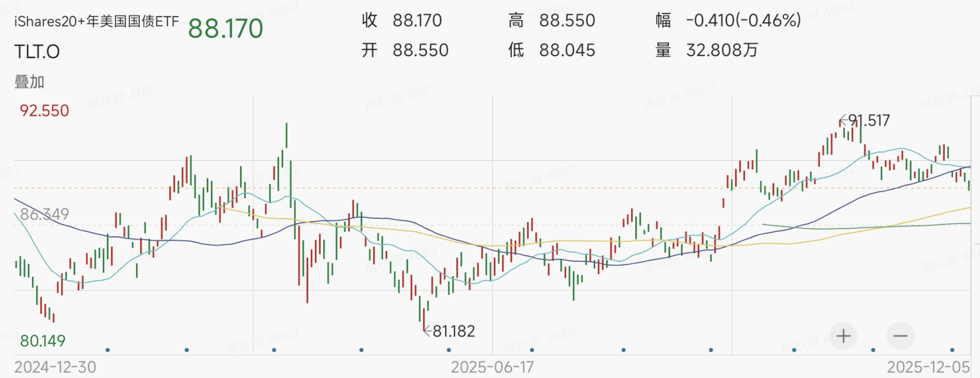980x378 pixels.
Task: Zoom in the chart with plus button
Action: (843, 336)
